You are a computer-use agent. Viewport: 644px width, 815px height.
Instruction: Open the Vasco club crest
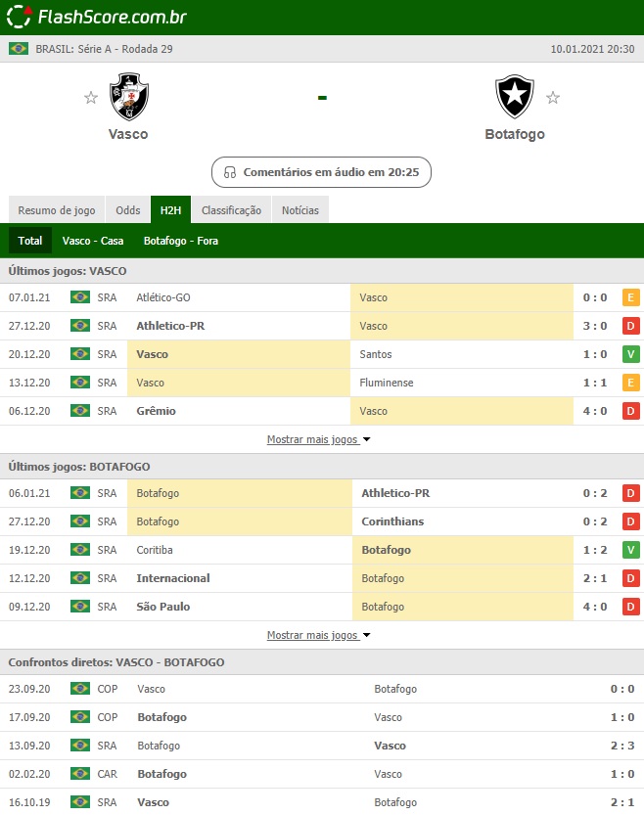pos(129,97)
